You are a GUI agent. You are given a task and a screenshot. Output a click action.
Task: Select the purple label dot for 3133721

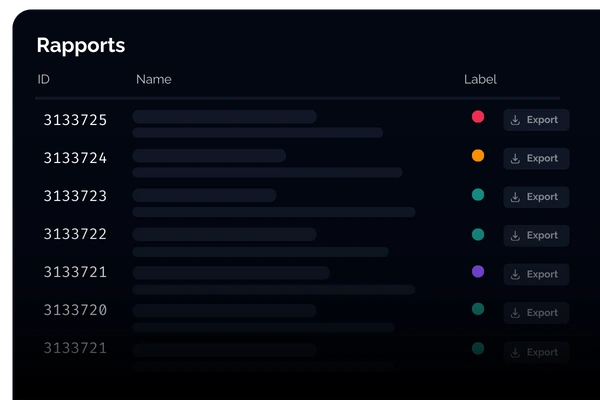tap(478, 271)
